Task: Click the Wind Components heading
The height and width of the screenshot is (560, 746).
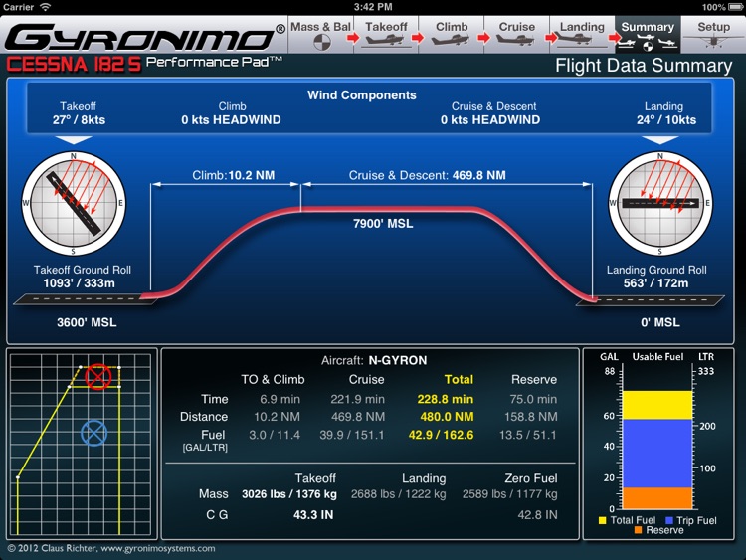Action: click(x=362, y=95)
